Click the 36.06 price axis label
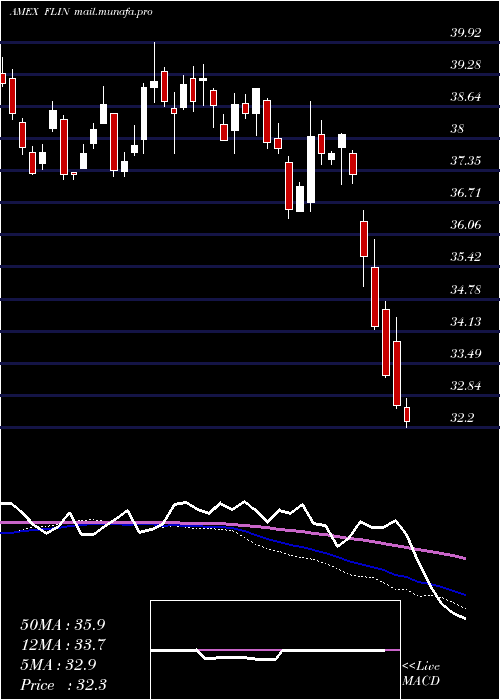This screenshot has width=500, height=700. coord(466,225)
